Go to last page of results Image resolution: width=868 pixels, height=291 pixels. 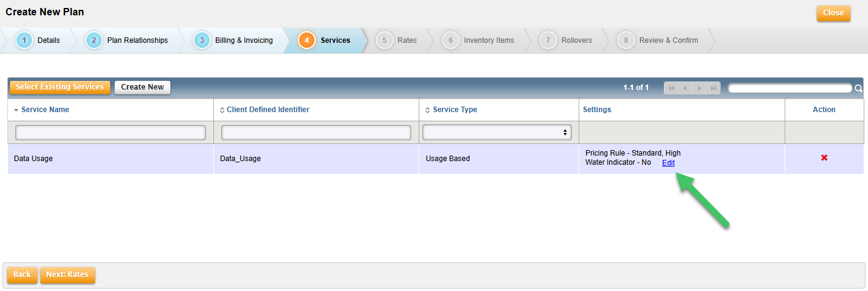[713, 88]
